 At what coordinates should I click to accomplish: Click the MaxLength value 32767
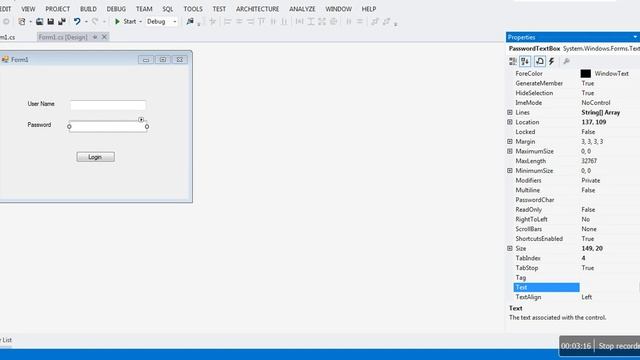click(x=589, y=161)
